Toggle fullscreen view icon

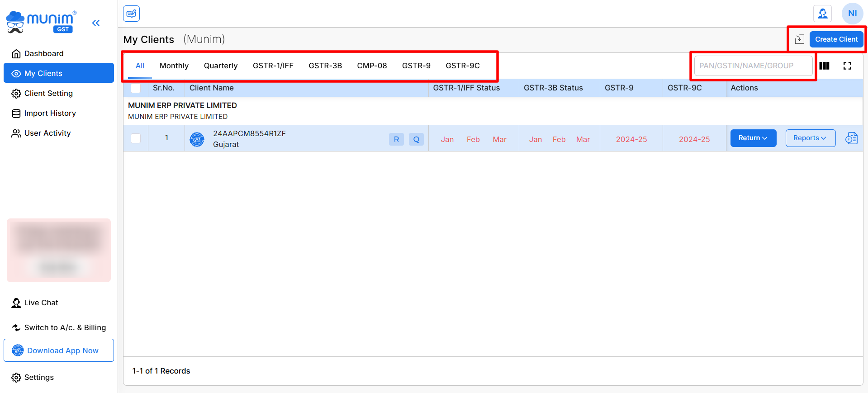[847, 66]
